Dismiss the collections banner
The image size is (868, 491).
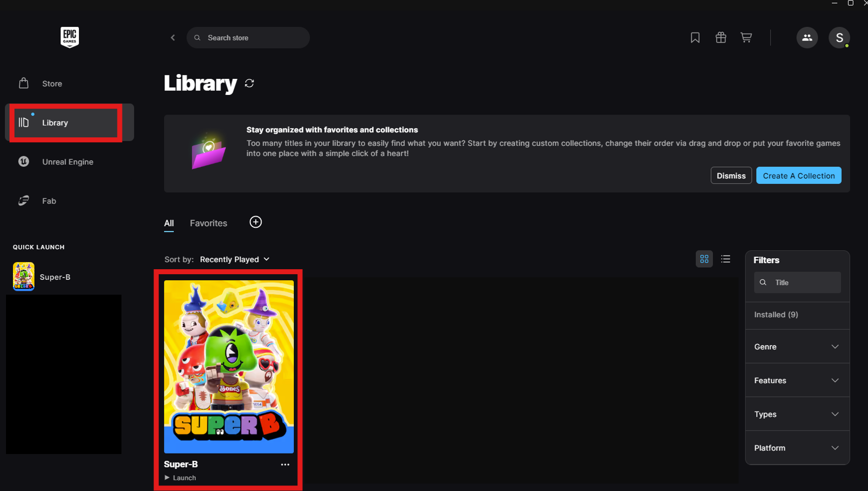click(731, 175)
